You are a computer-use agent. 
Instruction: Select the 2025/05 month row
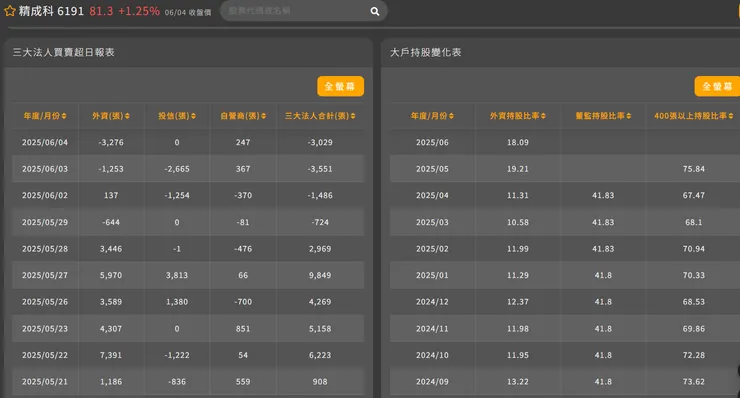pyautogui.click(x=565, y=169)
